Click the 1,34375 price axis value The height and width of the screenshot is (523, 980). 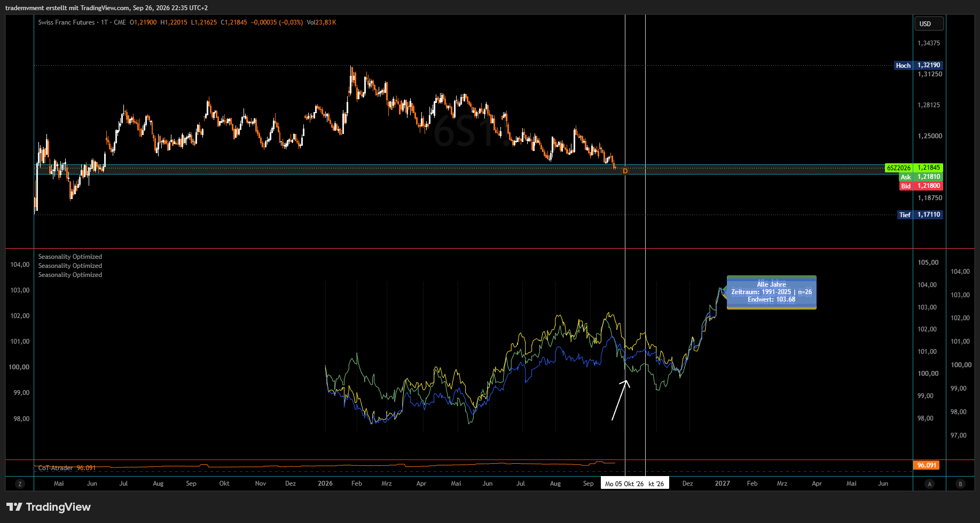[929, 43]
